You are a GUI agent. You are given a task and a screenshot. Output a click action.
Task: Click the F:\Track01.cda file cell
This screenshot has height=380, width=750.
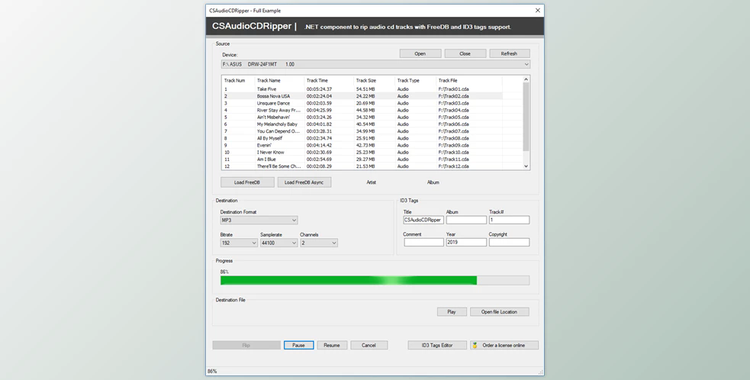[453, 89]
